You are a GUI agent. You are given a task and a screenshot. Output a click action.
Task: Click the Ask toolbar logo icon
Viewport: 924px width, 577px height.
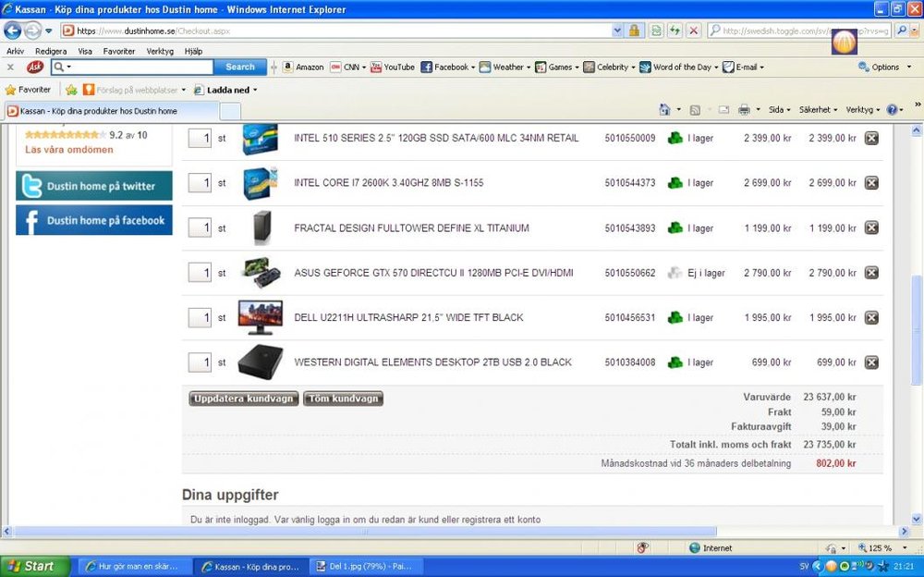click(x=35, y=67)
